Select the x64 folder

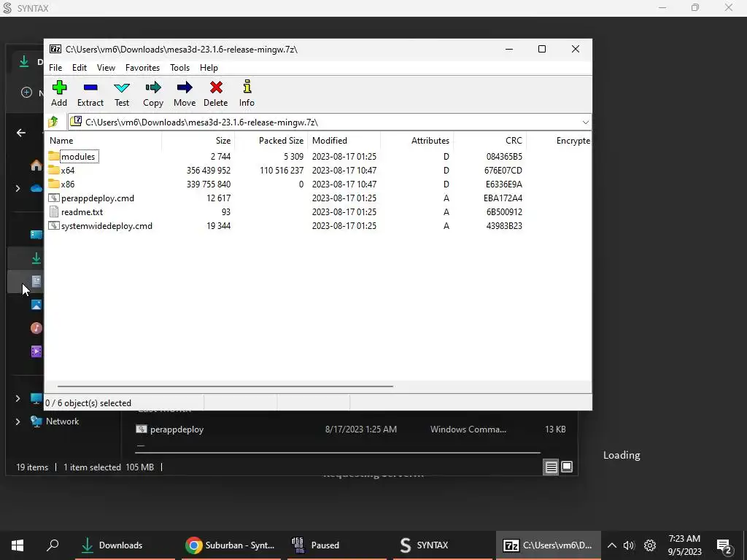click(x=68, y=171)
